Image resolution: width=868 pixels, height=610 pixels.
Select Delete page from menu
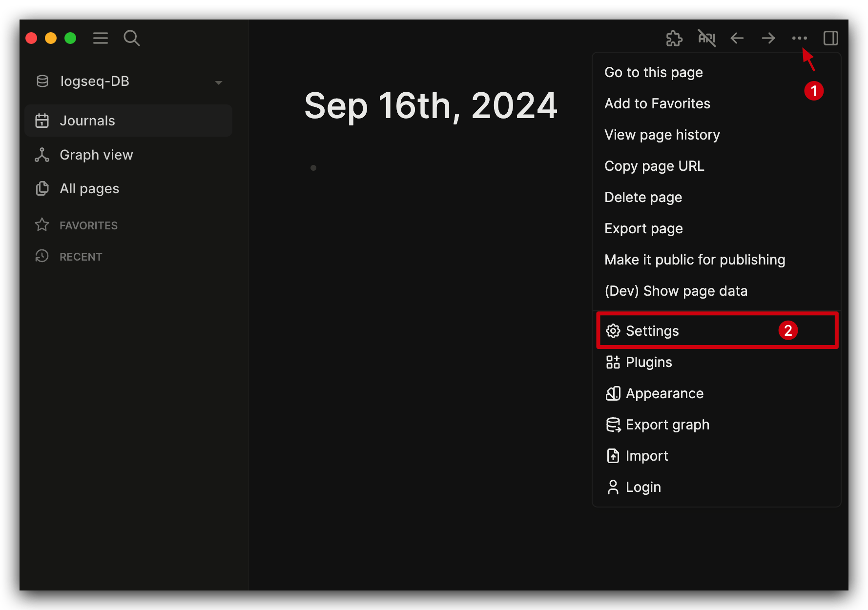[x=643, y=197]
